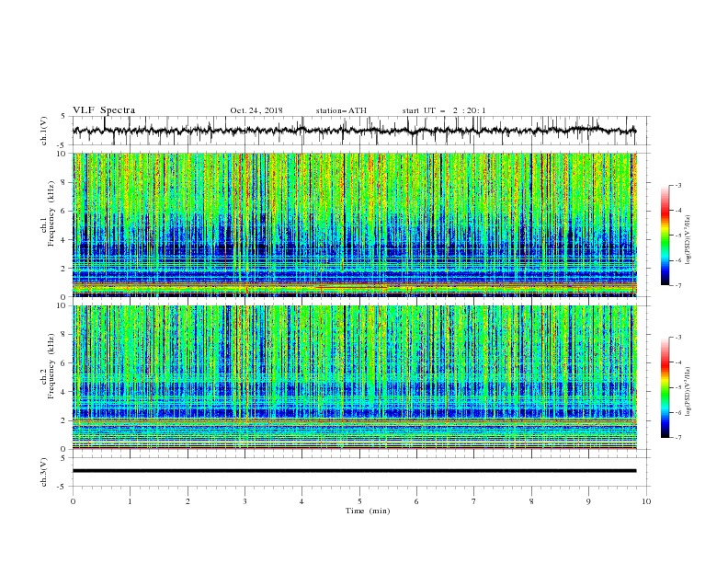Image resolution: width=728 pixels, height=563 pixels.
Task: Click the ch.1 voltage waveform trace
Action: pos(354,131)
